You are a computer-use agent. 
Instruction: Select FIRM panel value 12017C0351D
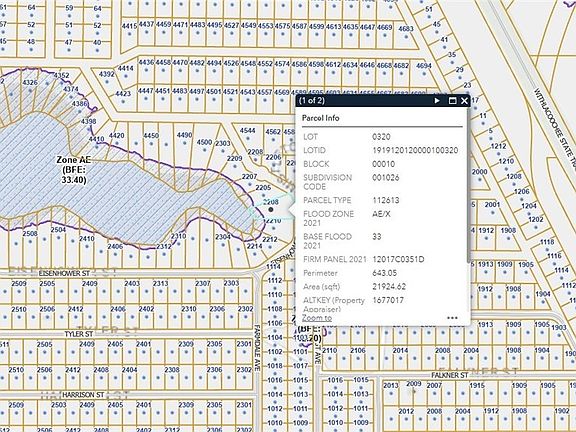point(398,259)
